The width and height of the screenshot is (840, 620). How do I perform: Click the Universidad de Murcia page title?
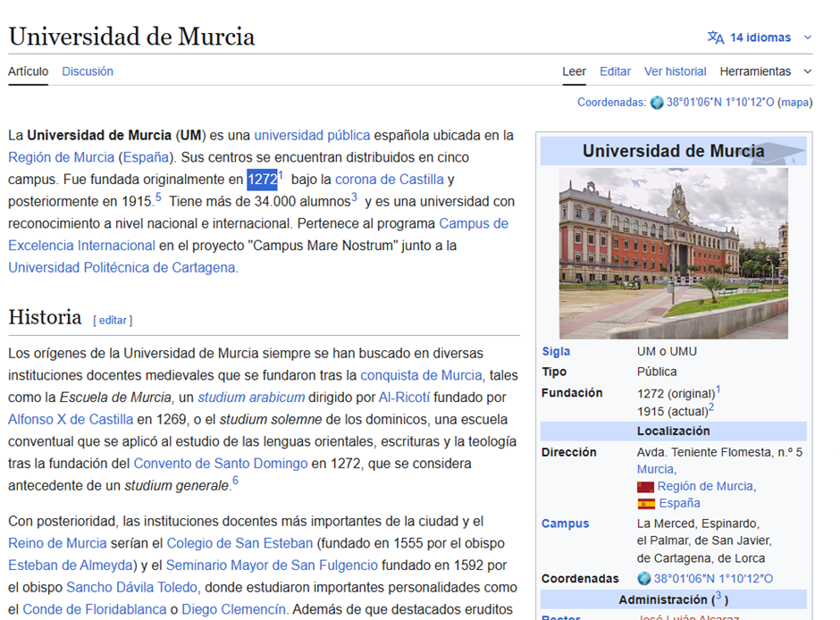pyautogui.click(x=131, y=37)
